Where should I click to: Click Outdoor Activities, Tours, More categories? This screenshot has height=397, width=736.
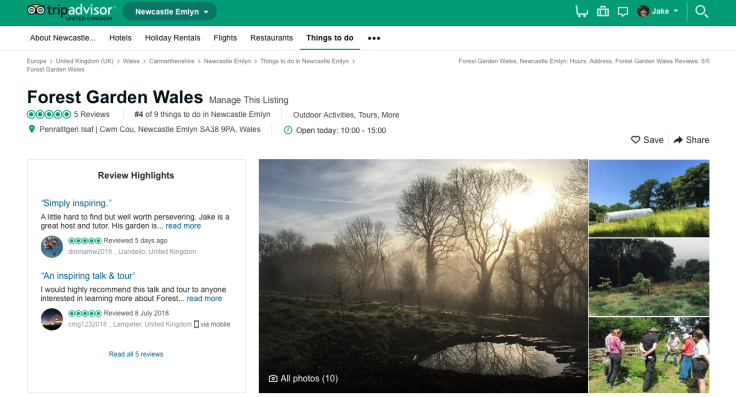tap(346, 115)
